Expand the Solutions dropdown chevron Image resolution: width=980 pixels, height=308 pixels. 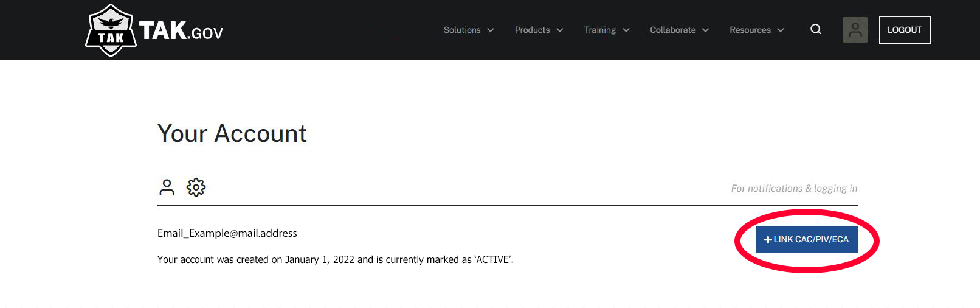click(x=491, y=30)
